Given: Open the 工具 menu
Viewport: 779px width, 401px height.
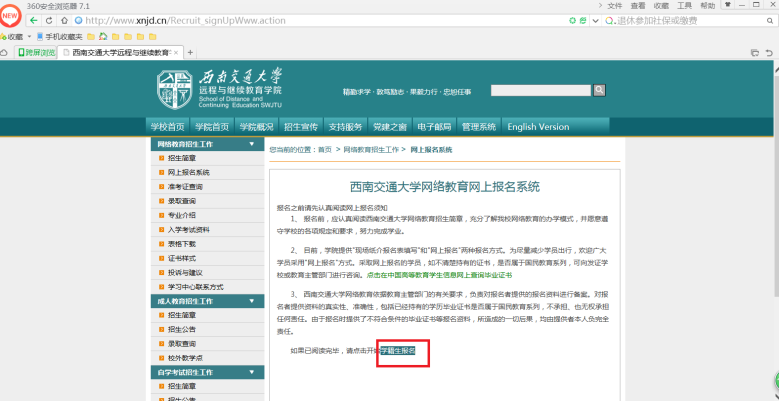Looking at the screenshot, I should [x=685, y=5].
